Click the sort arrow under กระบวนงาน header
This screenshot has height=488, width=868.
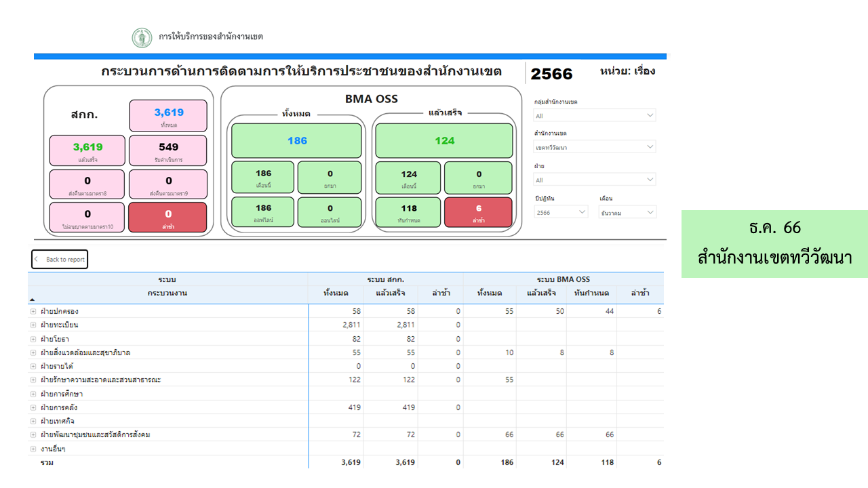pyautogui.click(x=32, y=300)
